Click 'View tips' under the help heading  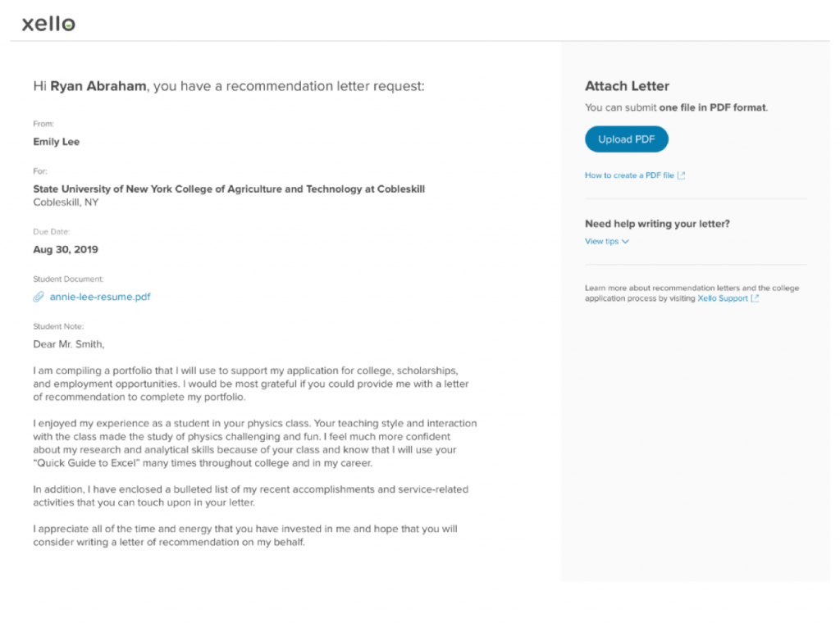click(601, 241)
